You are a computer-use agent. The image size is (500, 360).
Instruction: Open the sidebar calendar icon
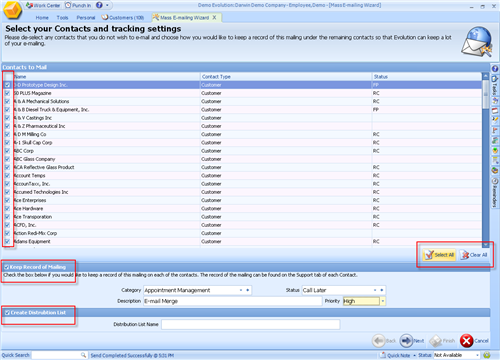click(495, 110)
